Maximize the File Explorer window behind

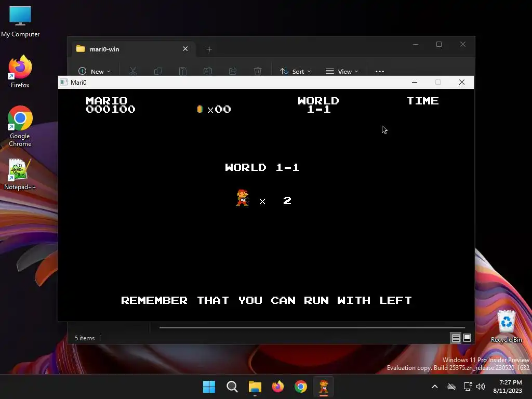click(439, 45)
